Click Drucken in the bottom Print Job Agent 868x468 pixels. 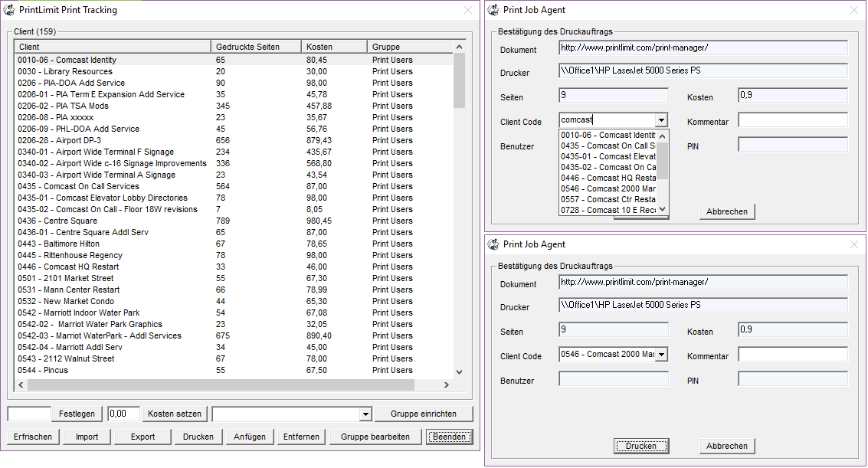[x=641, y=447]
